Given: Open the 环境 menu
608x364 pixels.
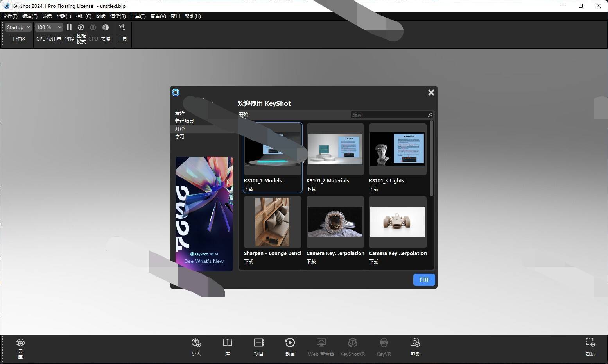Looking at the screenshot, I should pos(47,16).
